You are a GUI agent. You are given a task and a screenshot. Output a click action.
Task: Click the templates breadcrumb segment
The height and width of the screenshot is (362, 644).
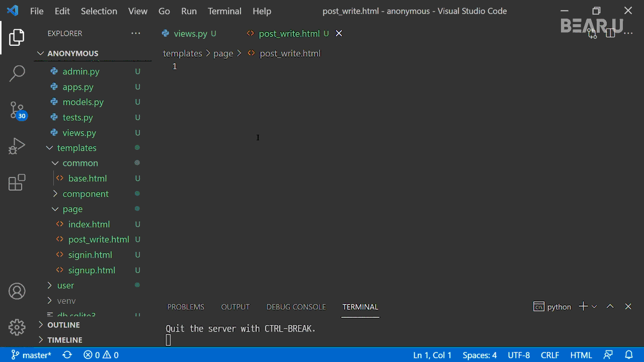pos(182,53)
